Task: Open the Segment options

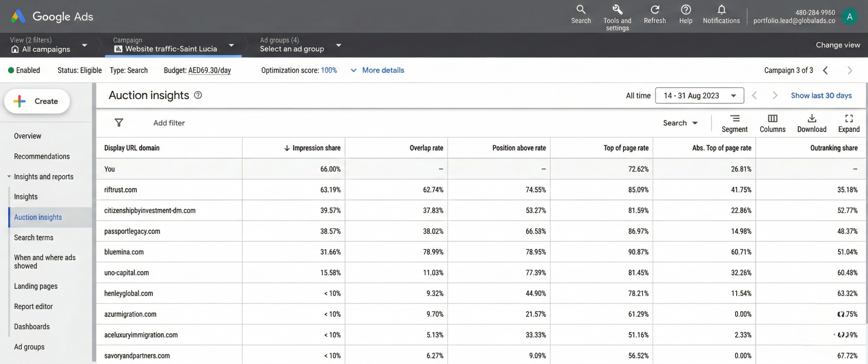Action: tap(734, 124)
